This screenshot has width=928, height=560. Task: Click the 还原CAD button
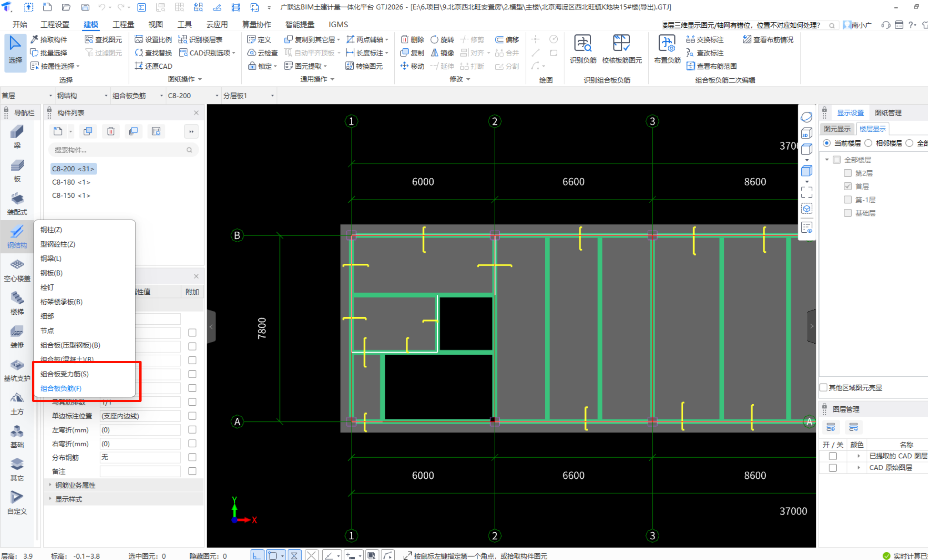154,66
